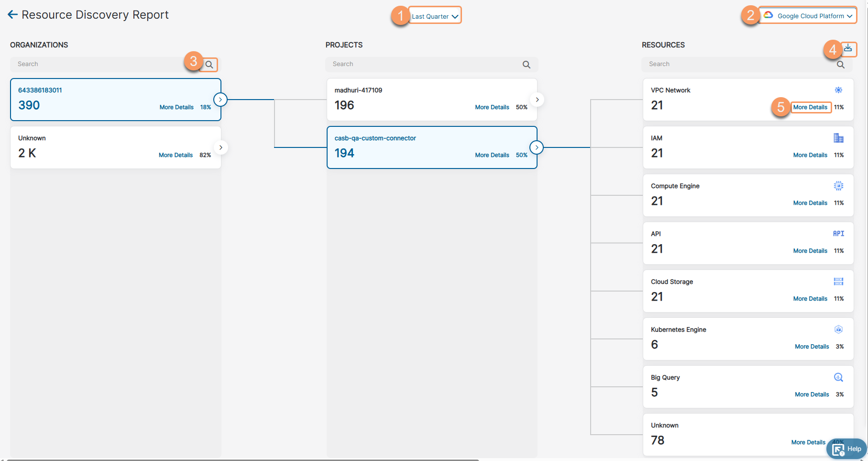
Task: Select organization ID 643386183011 text
Action: coord(40,90)
